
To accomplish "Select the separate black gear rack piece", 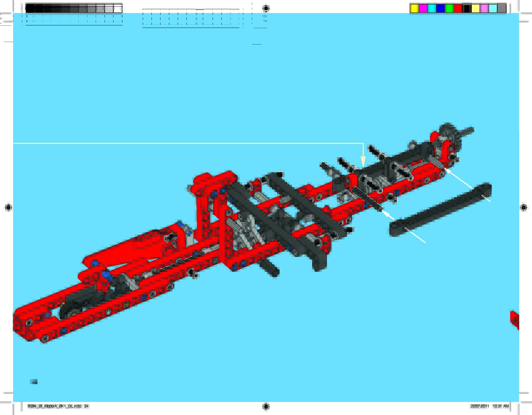I will tap(440, 210).
